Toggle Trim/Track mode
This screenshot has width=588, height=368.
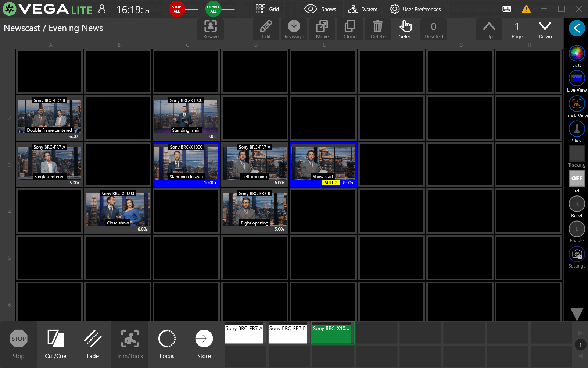point(130,344)
